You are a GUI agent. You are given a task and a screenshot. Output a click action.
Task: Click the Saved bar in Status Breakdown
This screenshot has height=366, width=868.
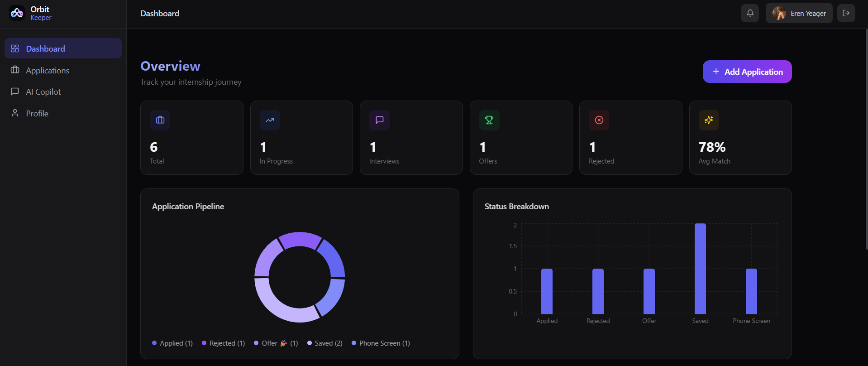pyautogui.click(x=700, y=269)
